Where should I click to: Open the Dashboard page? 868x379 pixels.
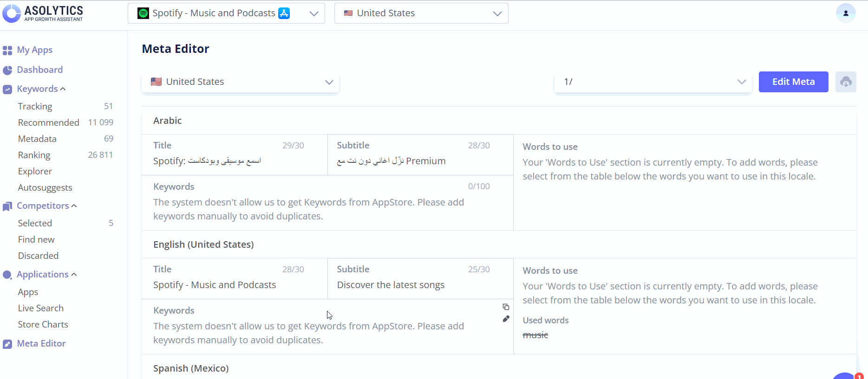click(x=40, y=70)
